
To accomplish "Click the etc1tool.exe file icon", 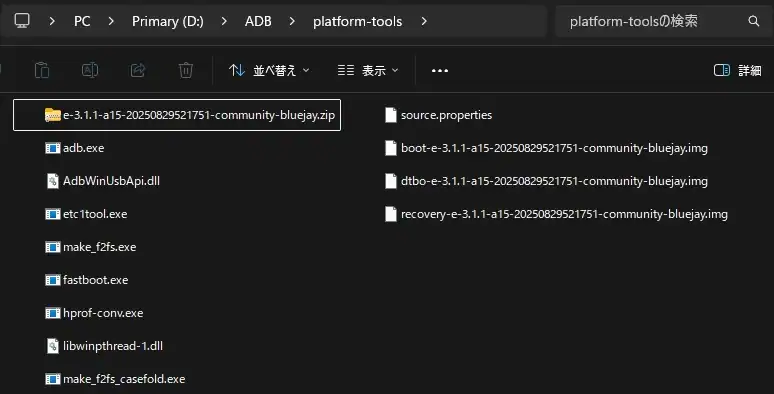I will click(x=53, y=214).
